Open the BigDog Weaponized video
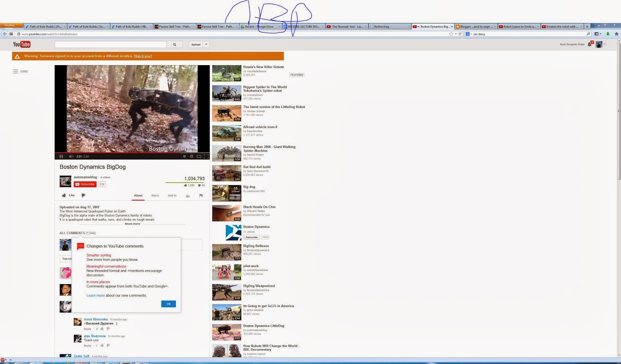Viewport: 621px width, 364px height. pyautogui.click(x=259, y=286)
